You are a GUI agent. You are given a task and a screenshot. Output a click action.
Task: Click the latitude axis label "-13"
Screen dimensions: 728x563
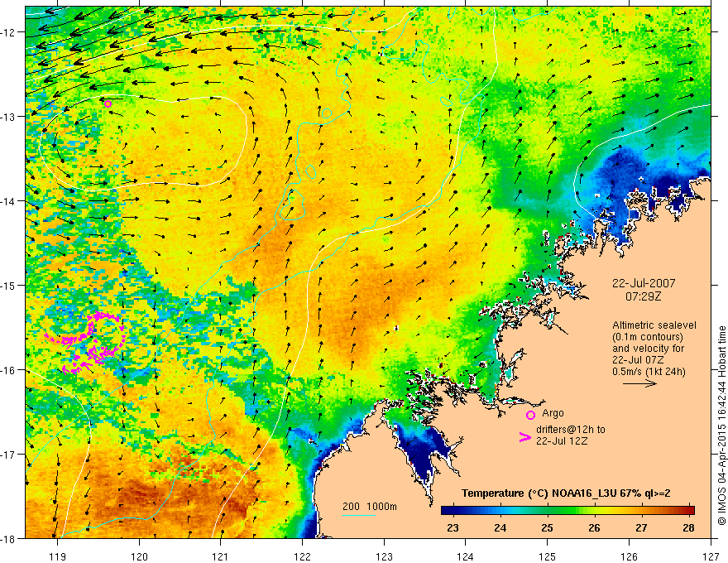pos(9,117)
